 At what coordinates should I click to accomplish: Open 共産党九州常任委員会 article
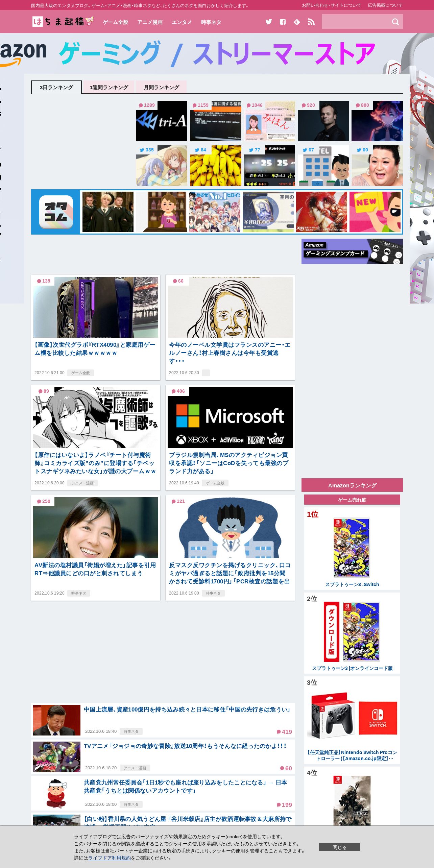(x=186, y=787)
